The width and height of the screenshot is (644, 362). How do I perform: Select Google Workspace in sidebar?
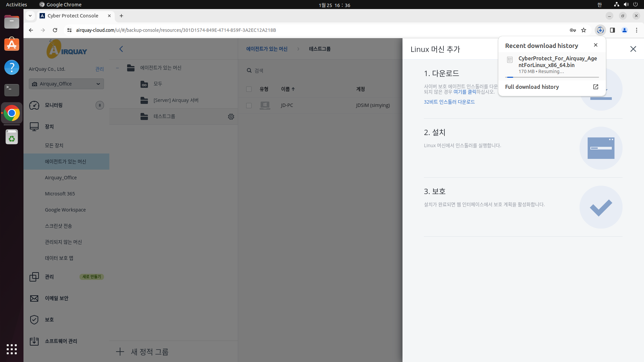(65, 210)
